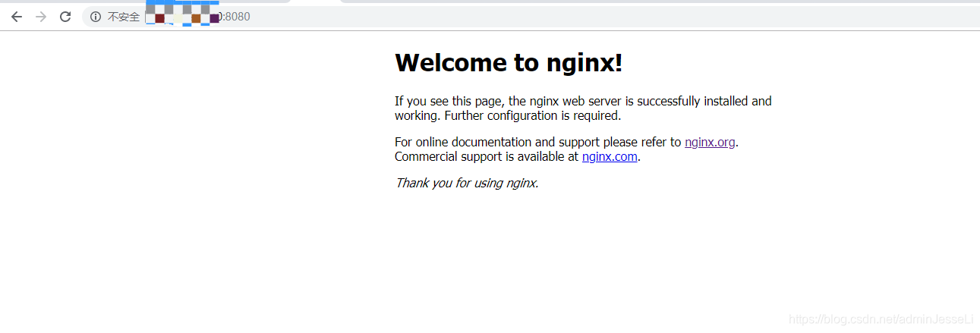
Task: Go back to the previous page
Action: (x=17, y=17)
